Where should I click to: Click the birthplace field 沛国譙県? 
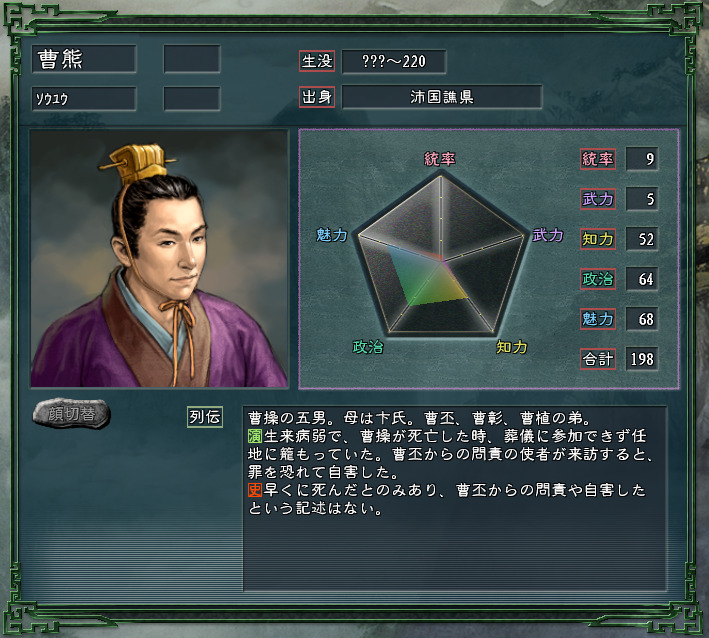pyautogui.click(x=442, y=97)
